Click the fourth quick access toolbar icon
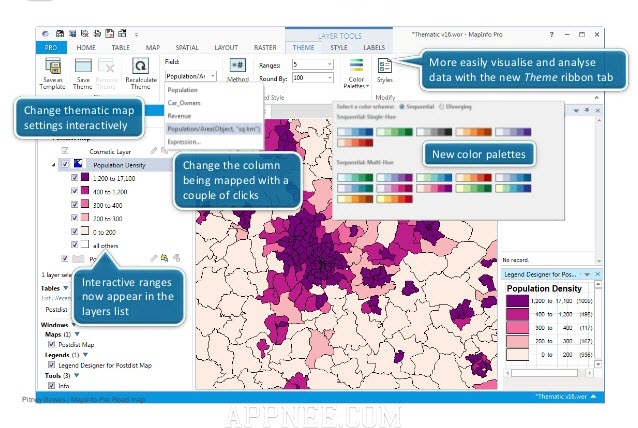Screen dimensions: 638x428 [97, 34]
